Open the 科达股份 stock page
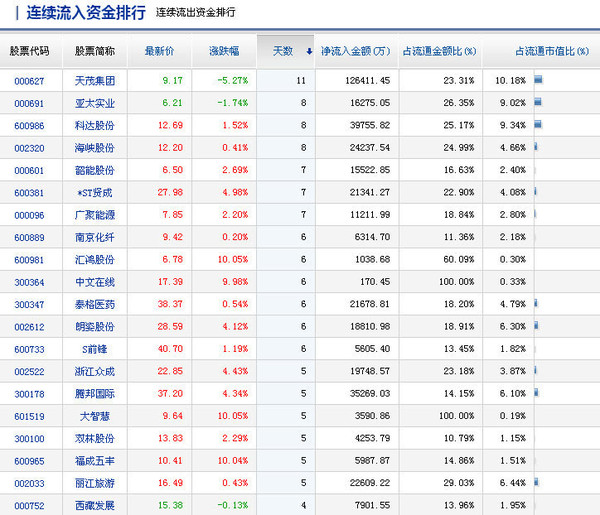The image size is (600, 515). tap(95, 125)
